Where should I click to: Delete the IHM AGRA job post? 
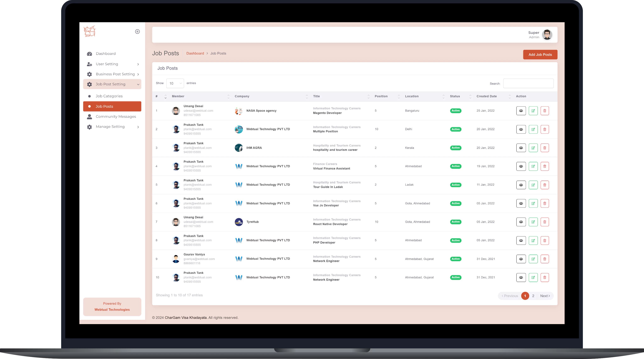(544, 148)
